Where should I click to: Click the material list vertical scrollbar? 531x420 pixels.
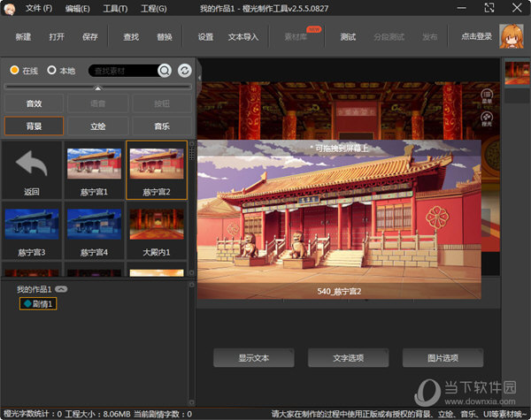[191, 212]
